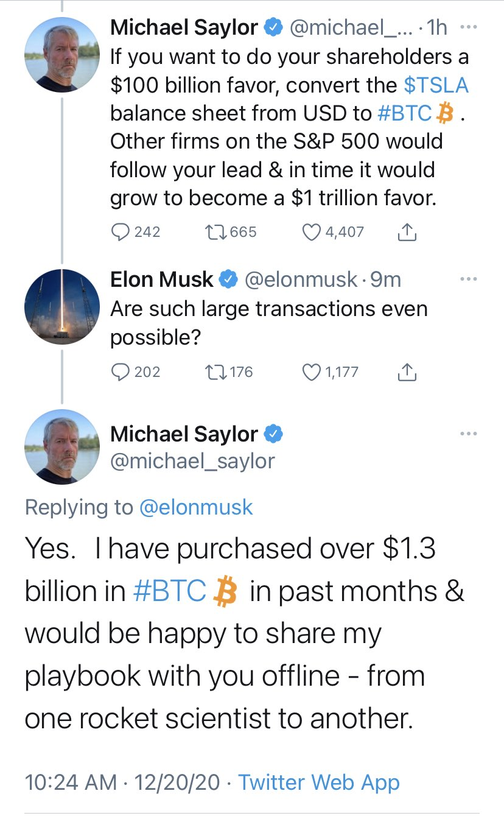This screenshot has width=504, height=816.
Task: Share Elon Musk's tweet
Action: pyautogui.click(x=407, y=372)
